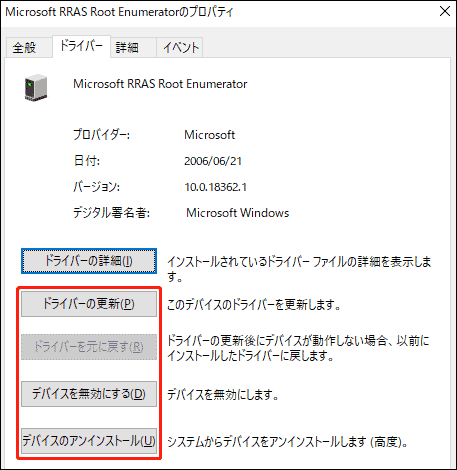Click the window title Microsoft RRAS Root Enumeratorのプロパティ
This screenshot has width=457, height=470.
(119, 12)
